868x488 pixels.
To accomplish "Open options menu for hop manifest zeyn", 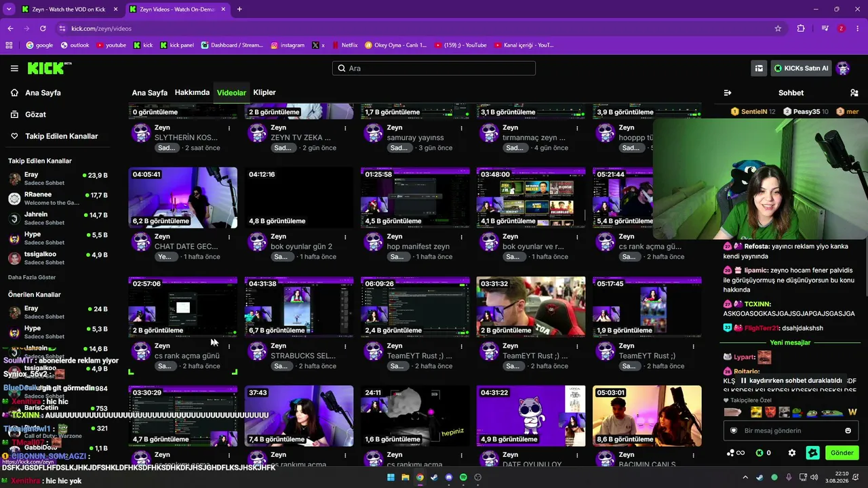I will coord(461,237).
